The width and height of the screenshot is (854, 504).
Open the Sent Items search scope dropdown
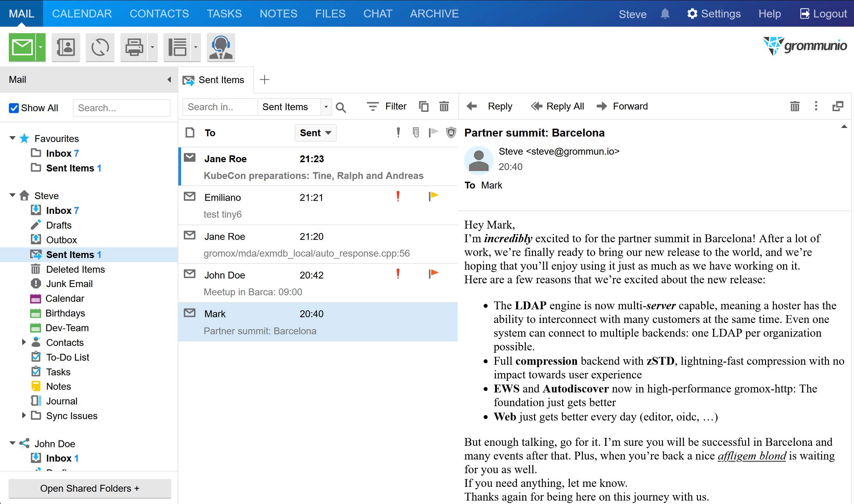(x=326, y=107)
